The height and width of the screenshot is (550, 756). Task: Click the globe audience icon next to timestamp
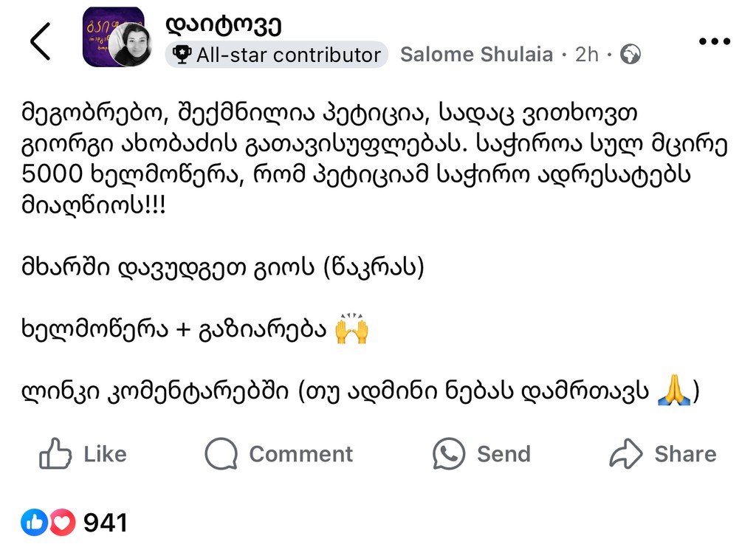(x=630, y=54)
